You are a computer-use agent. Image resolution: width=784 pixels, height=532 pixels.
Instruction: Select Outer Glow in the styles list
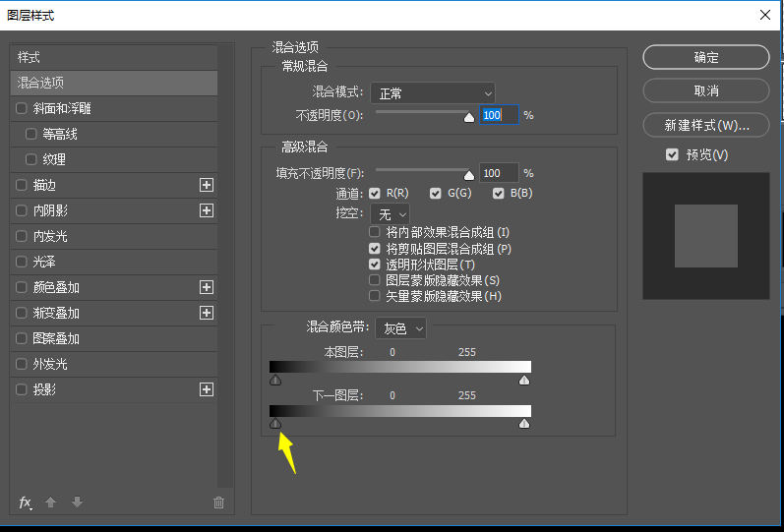pyautogui.click(x=51, y=364)
